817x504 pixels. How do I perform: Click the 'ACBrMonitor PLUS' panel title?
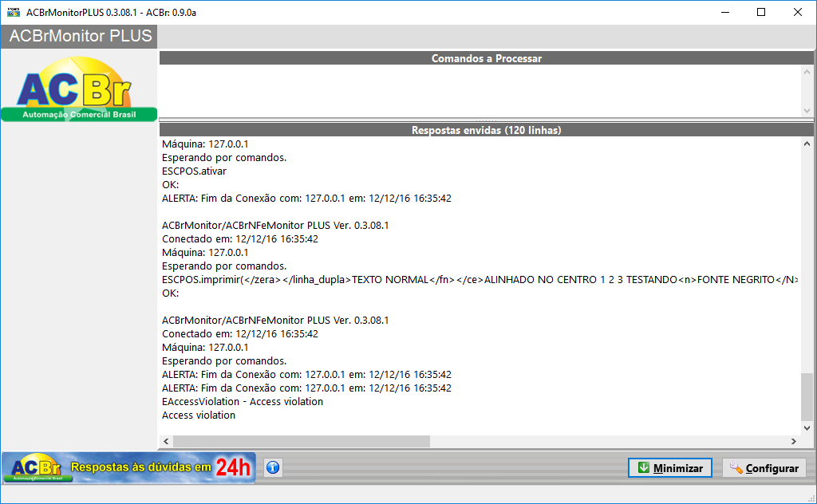81,36
